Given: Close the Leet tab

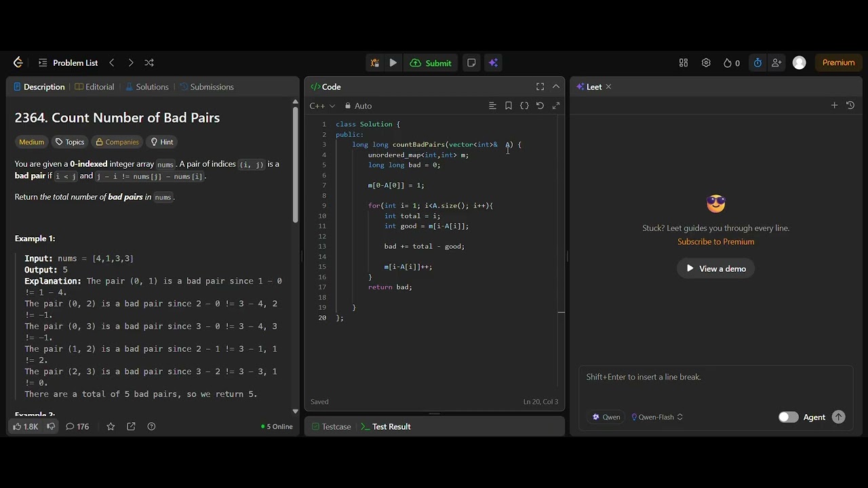Looking at the screenshot, I should [608, 87].
